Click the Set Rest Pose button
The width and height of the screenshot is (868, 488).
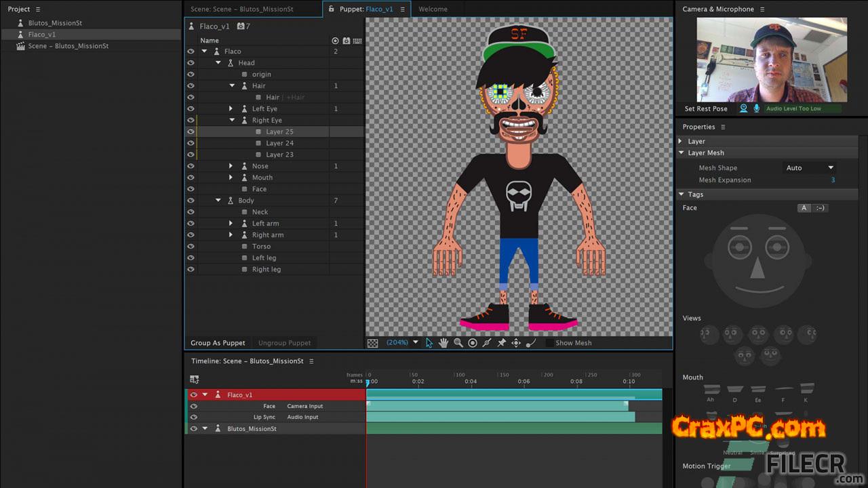pyautogui.click(x=705, y=108)
